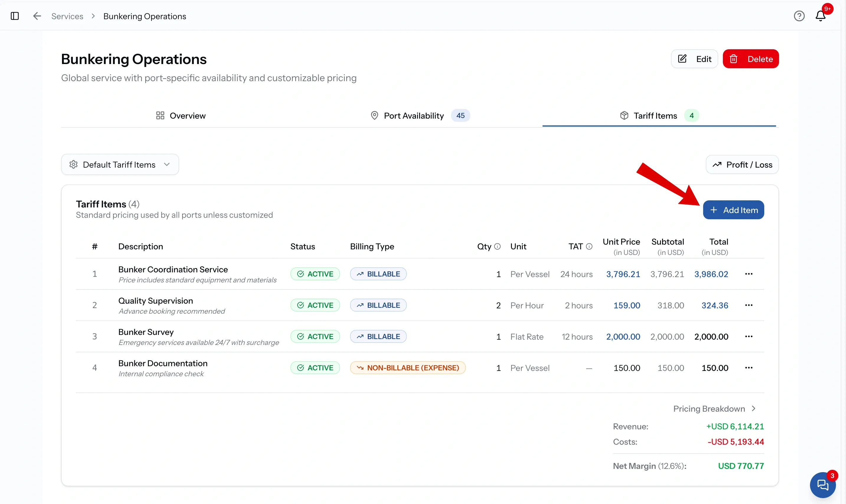The image size is (846, 504).
Task: Click the Edit button
Action: pos(695,59)
